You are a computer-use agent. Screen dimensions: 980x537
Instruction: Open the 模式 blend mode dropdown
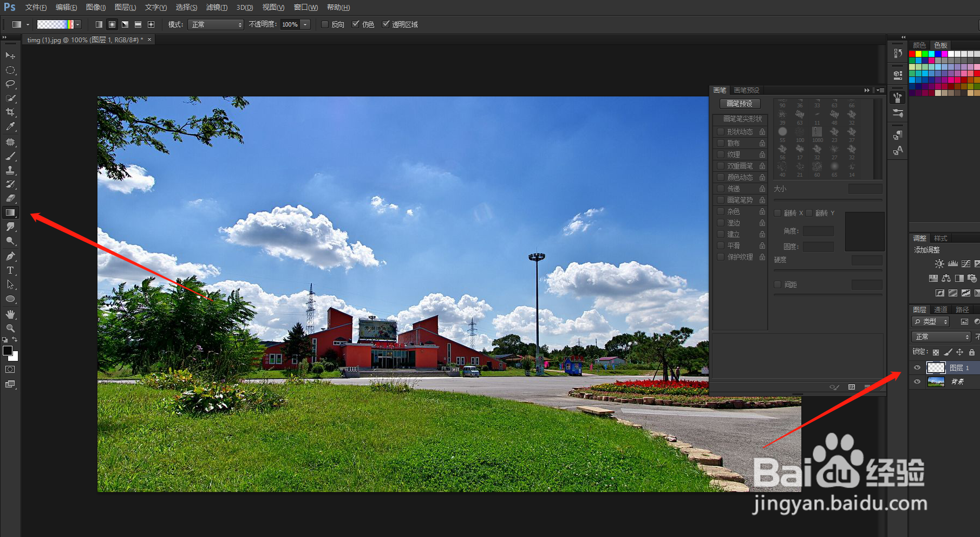[x=215, y=24]
